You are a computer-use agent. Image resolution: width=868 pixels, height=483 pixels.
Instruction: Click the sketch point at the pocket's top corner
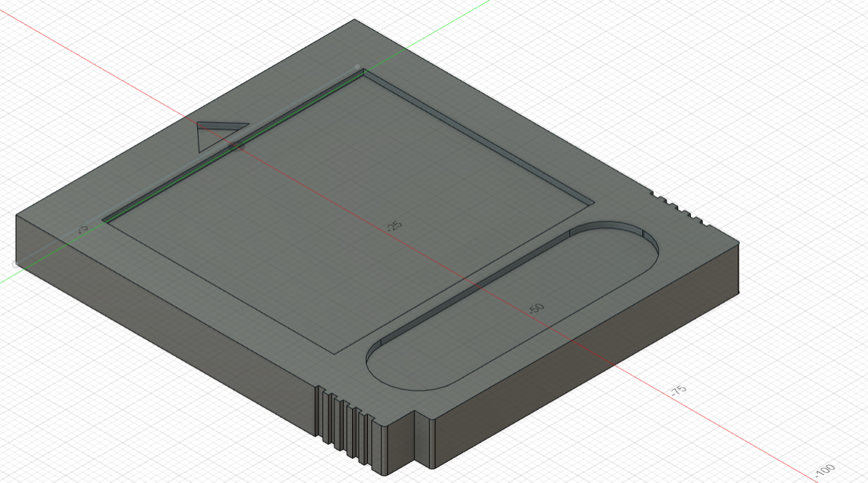coord(358,67)
